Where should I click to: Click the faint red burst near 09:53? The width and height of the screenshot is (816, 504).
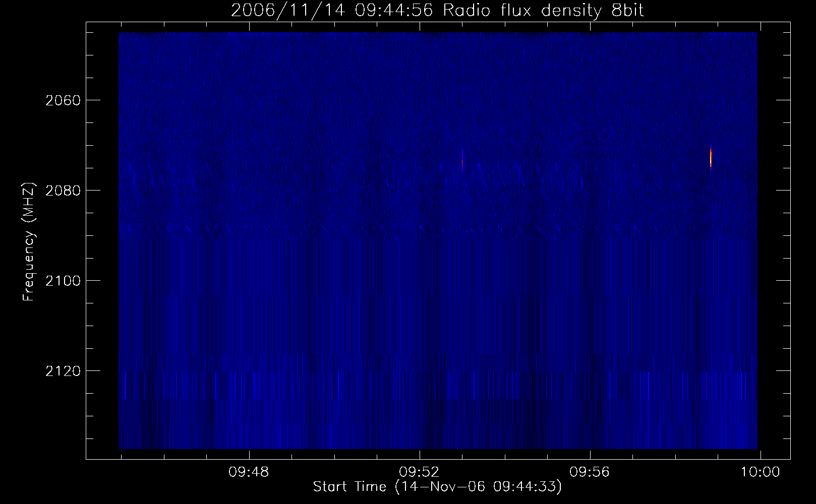462,160
